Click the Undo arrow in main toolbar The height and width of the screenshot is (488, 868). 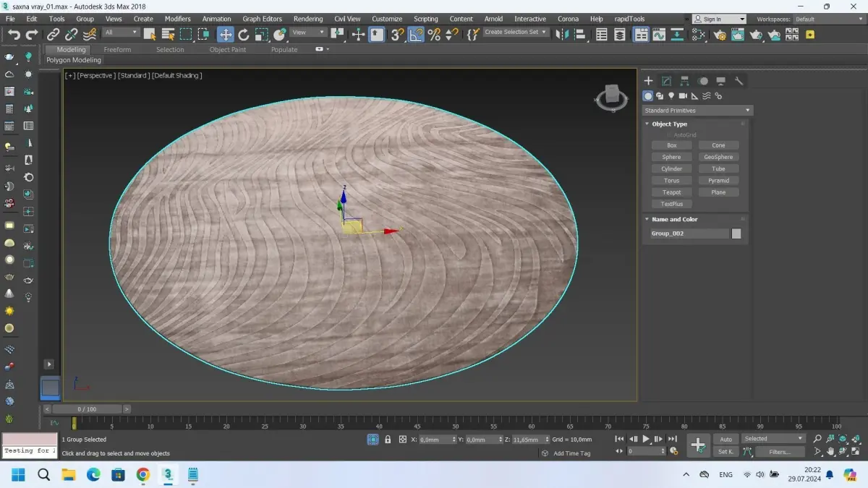14,34
